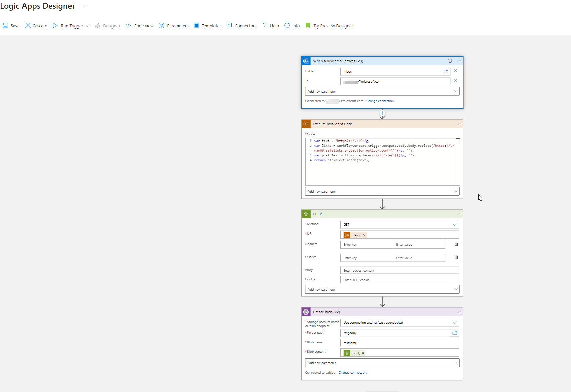Image resolution: width=571 pixels, height=392 pixels.
Task: Switch Headers to text mode
Action: click(456, 244)
